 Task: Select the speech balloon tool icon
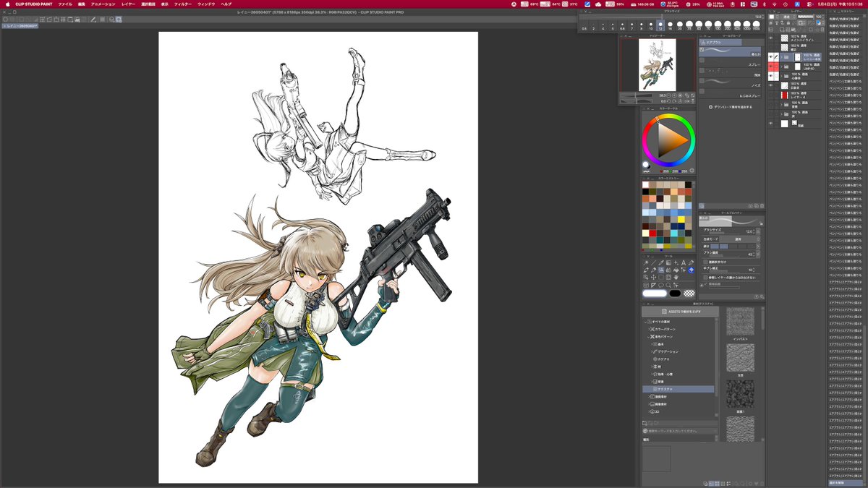661,285
